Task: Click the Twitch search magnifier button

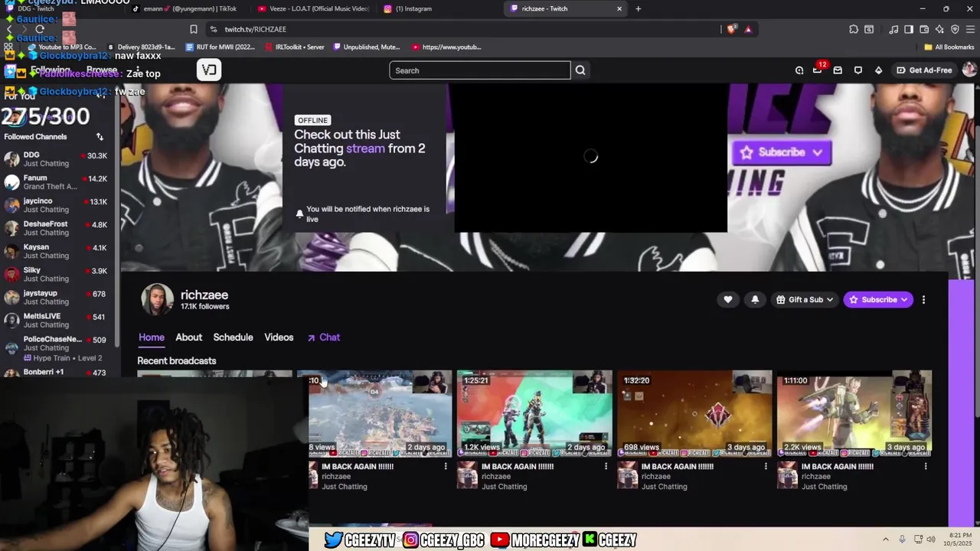Action: [x=580, y=70]
